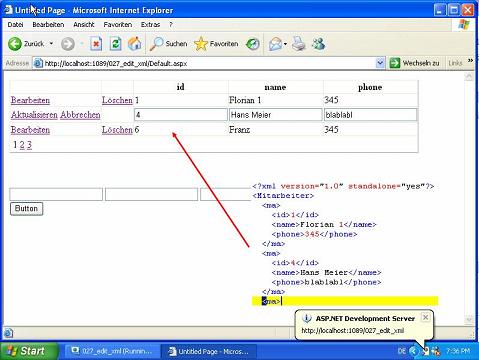Click the balloon URL text

tap(353, 331)
